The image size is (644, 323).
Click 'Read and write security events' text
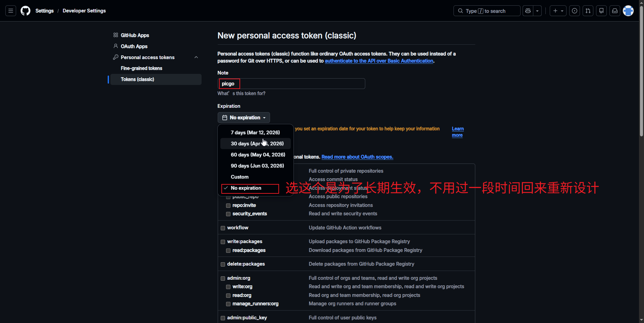tap(343, 214)
